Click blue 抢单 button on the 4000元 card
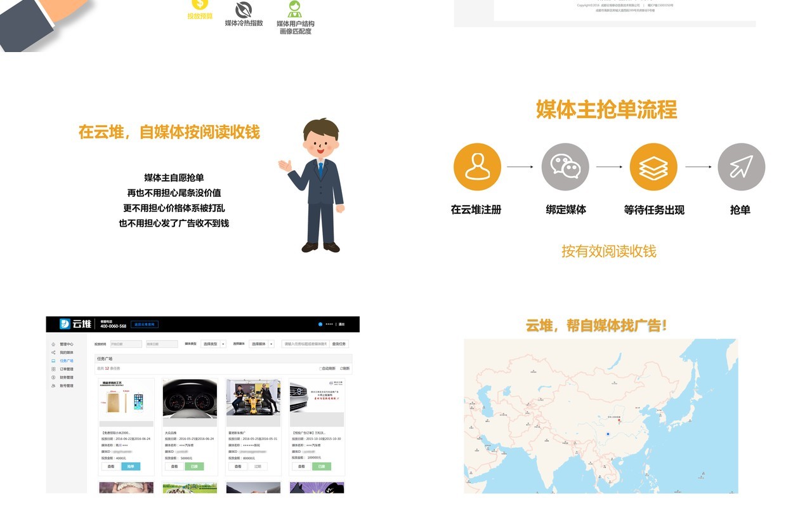 point(131,466)
